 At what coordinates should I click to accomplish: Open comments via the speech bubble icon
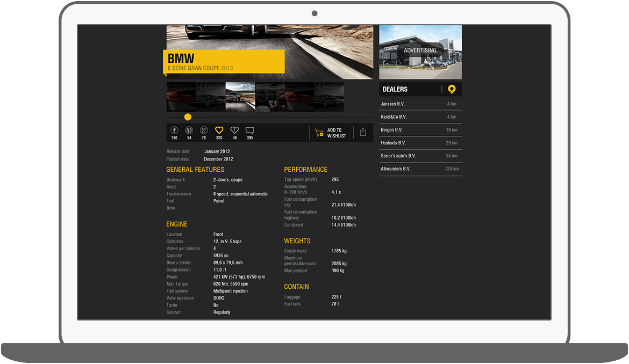[x=250, y=130]
